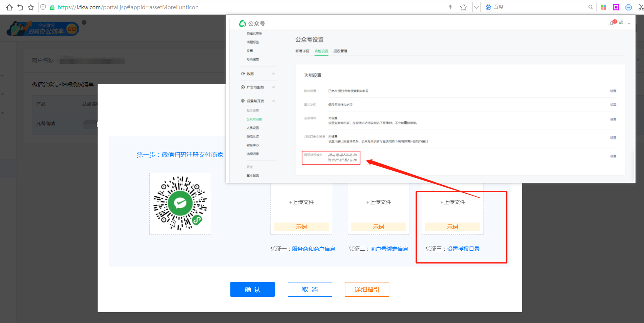Click 示例 under 凭证二 upload box
The height and width of the screenshot is (323, 644).
pos(379,227)
